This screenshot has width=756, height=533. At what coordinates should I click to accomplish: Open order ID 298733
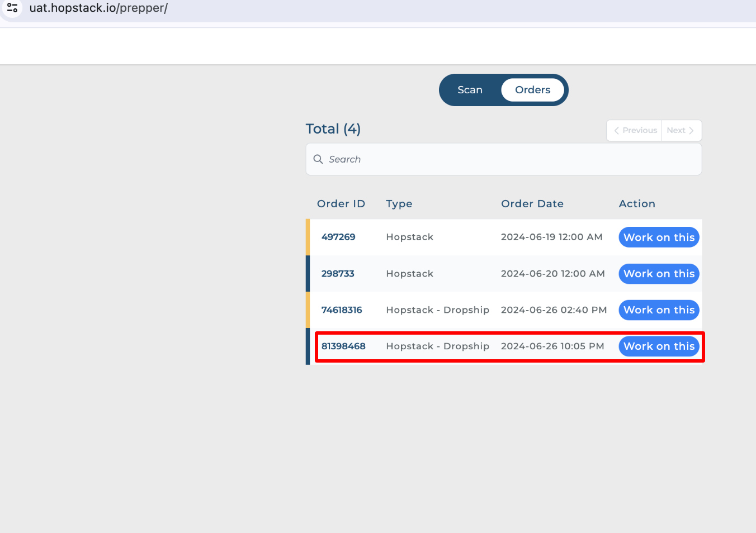coord(338,274)
